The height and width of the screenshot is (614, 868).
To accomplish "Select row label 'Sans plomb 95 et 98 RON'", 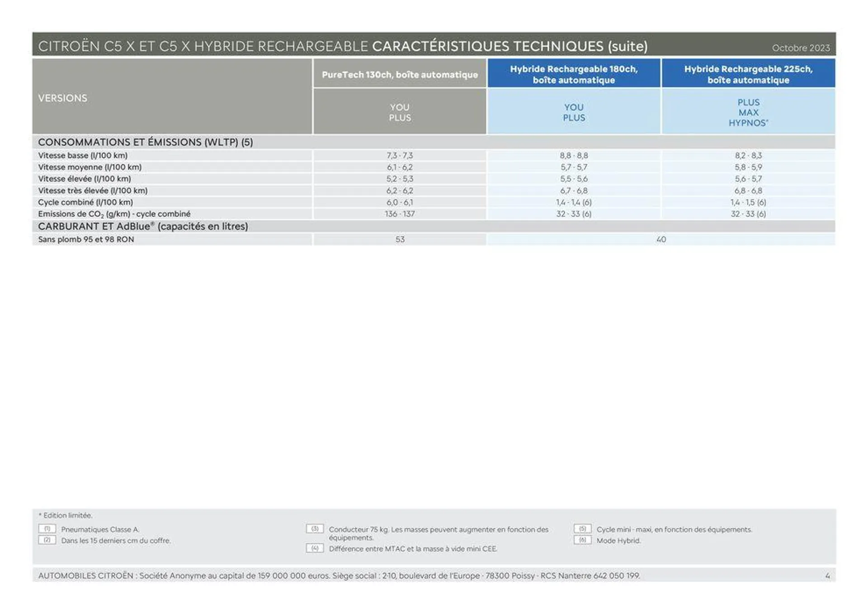I will coord(86,240).
